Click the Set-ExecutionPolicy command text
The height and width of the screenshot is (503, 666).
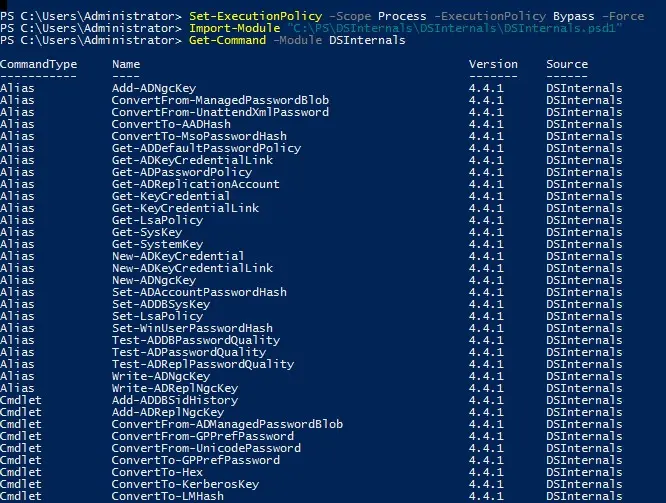click(x=255, y=16)
